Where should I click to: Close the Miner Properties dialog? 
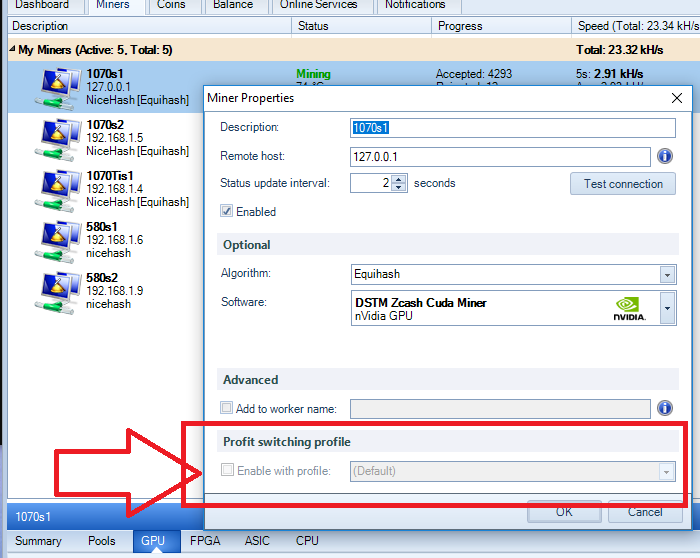point(677,98)
